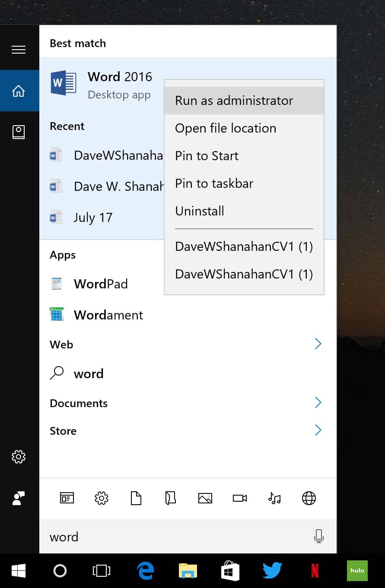Launch Twitter from the taskbar
The height and width of the screenshot is (588, 385).
(272, 571)
